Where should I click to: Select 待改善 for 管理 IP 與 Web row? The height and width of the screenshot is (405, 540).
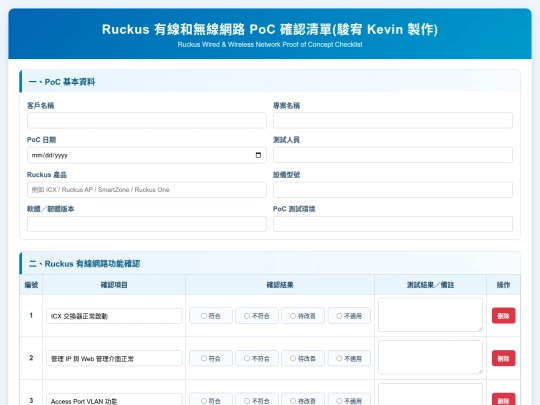pyautogui.click(x=303, y=358)
